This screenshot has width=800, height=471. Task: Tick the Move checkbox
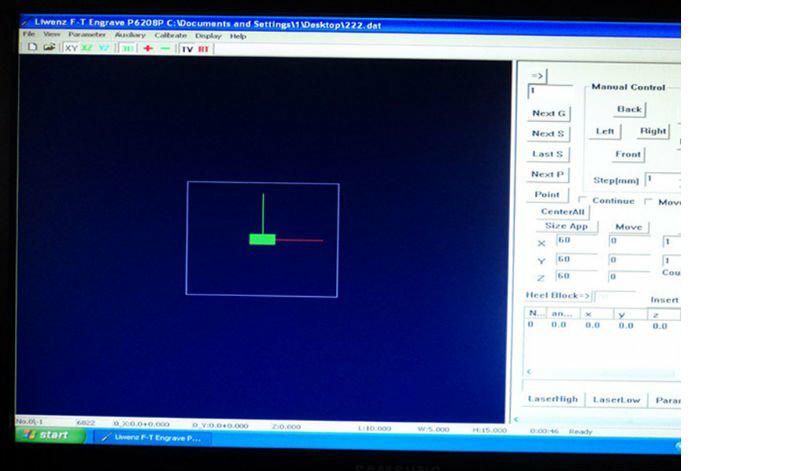[x=649, y=201]
